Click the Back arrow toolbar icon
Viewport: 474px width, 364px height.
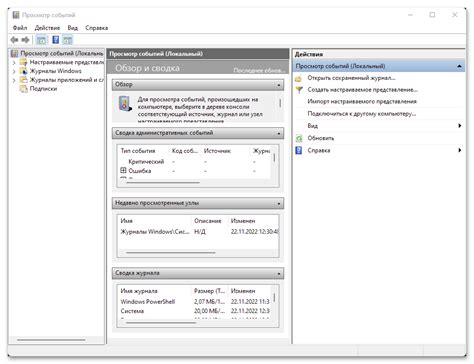(14, 40)
